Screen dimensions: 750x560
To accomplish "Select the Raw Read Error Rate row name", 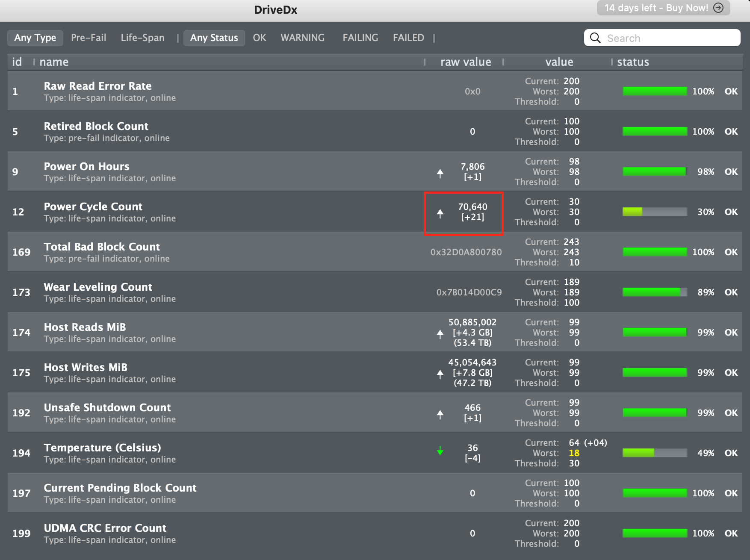I will point(97,86).
